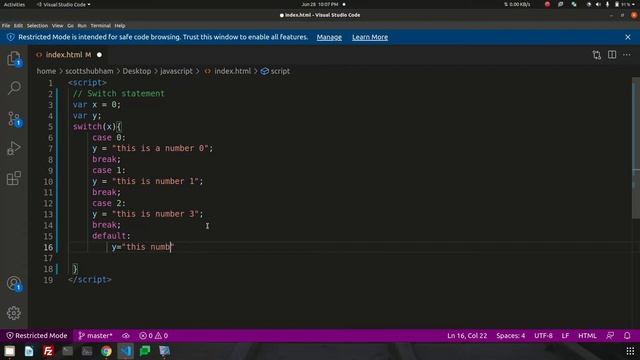Click the scottshubham breadcrumb
The width and height of the screenshot is (640, 360).
[x=89, y=71]
